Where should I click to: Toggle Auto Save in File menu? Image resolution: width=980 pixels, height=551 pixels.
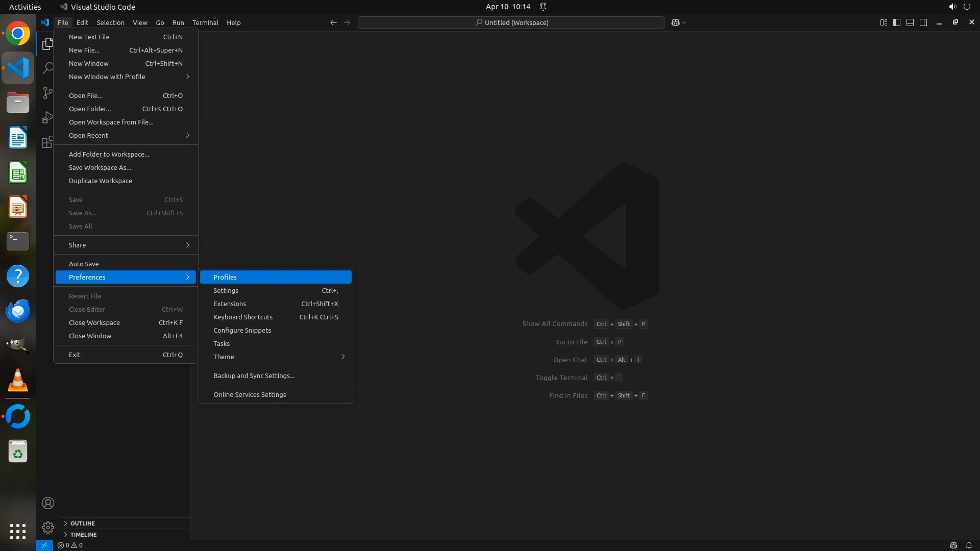pyautogui.click(x=84, y=264)
